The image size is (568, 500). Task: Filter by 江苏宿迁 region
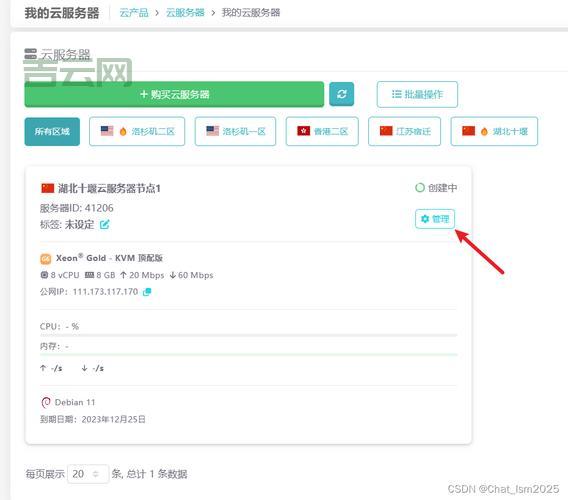tap(404, 132)
